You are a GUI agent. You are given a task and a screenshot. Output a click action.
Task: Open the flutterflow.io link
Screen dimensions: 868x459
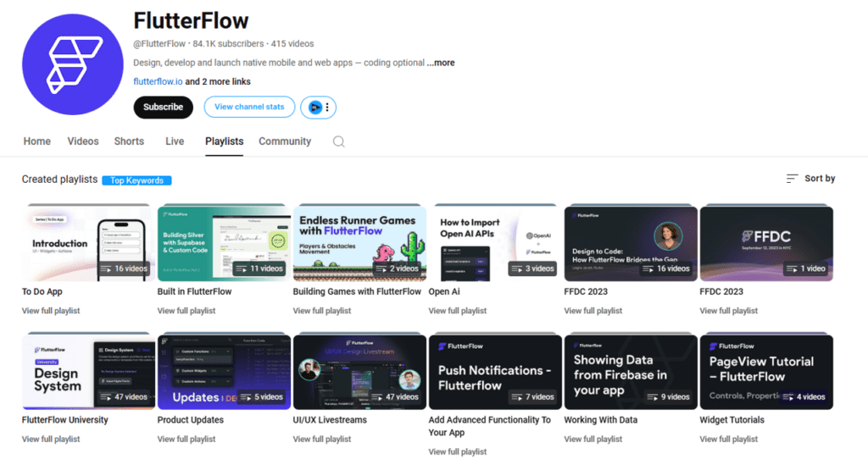pyautogui.click(x=158, y=81)
